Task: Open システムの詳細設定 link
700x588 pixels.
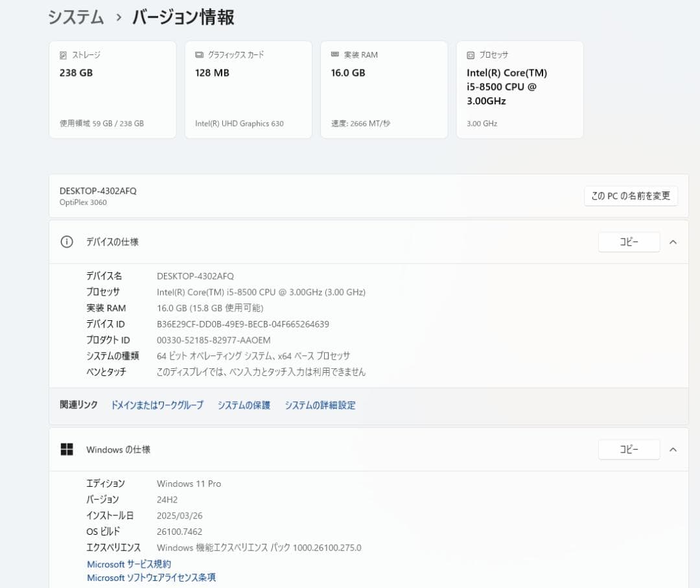Action: [320, 405]
